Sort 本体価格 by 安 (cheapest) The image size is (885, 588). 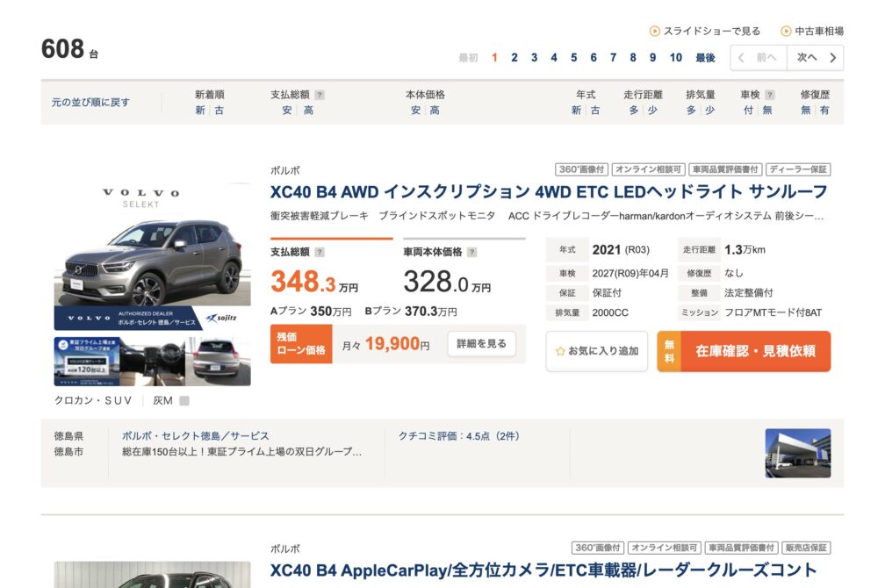click(x=415, y=111)
